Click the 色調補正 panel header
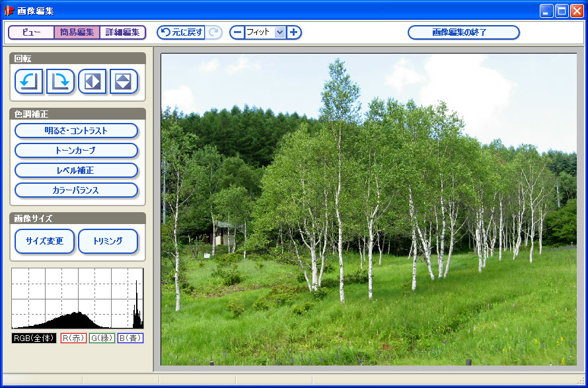The image size is (588, 388). coord(77,114)
